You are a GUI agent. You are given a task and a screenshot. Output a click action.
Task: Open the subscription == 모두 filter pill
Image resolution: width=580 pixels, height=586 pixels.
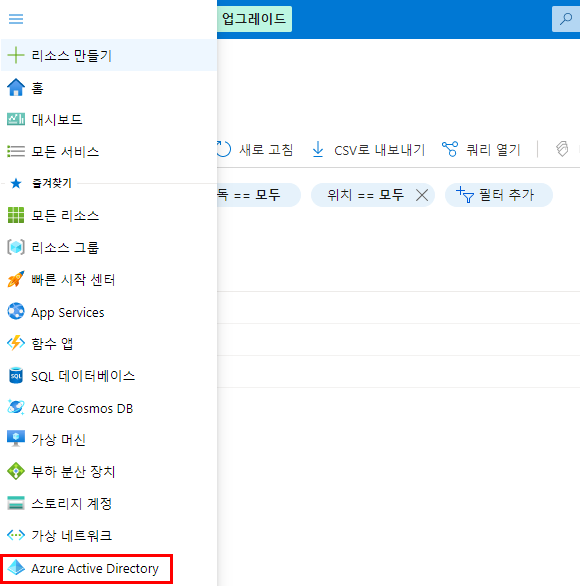(x=259, y=195)
